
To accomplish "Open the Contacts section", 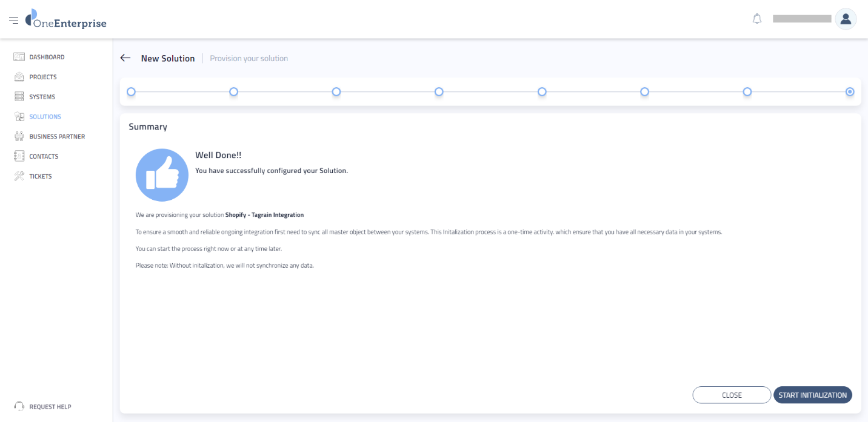I will (x=44, y=156).
